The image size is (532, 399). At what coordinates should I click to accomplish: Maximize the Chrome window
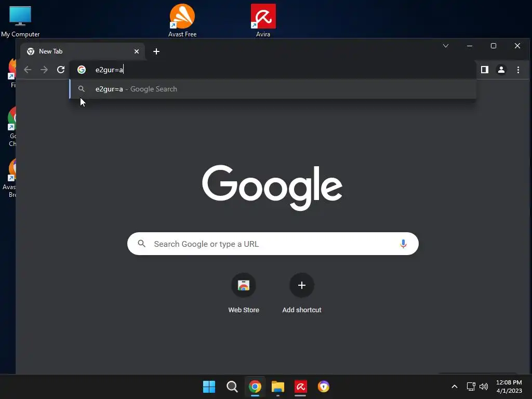click(x=494, y=46)
